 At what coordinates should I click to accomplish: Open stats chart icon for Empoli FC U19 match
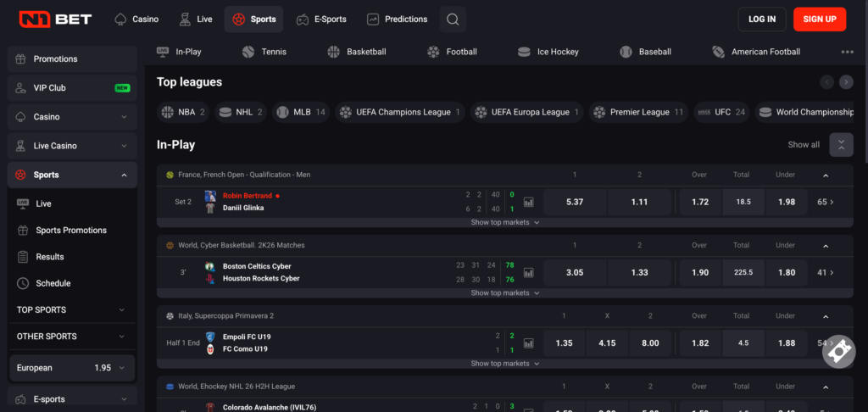click(x=529, y=343)
